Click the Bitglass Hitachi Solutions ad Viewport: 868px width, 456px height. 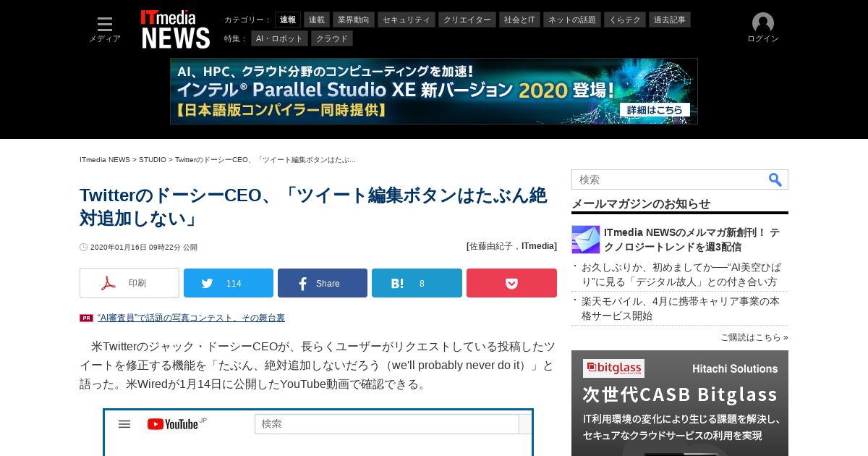point(680,403)
